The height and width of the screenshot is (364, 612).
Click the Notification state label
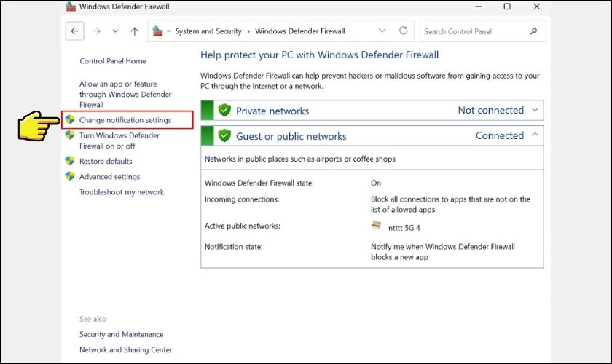[x=233, y=247]
